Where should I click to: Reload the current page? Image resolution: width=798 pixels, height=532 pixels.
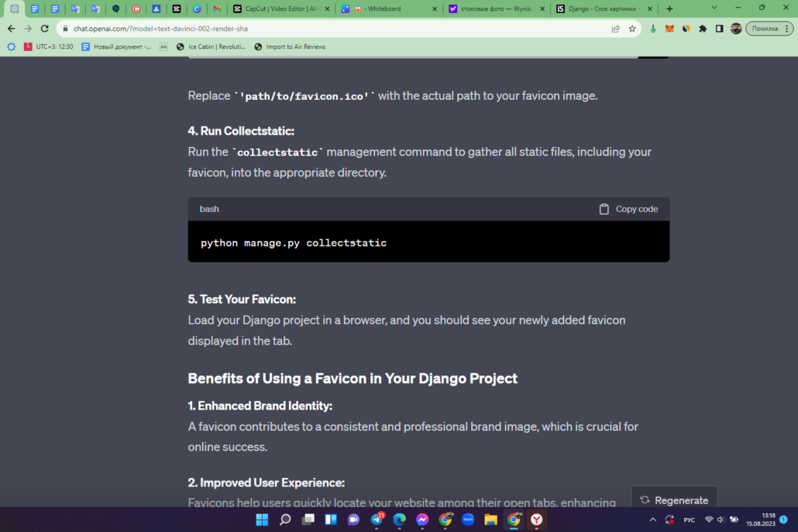point(45,29)
